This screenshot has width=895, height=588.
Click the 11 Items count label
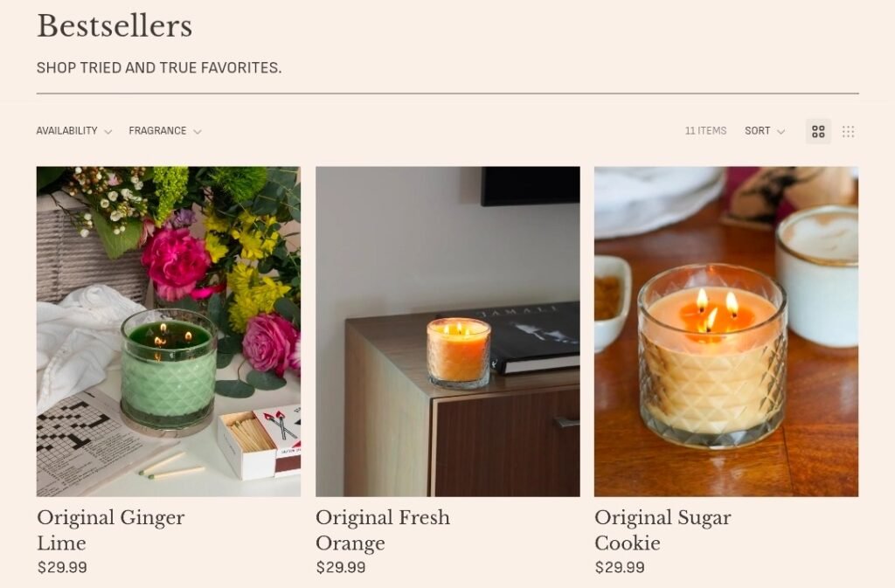[x=705, y=130]
